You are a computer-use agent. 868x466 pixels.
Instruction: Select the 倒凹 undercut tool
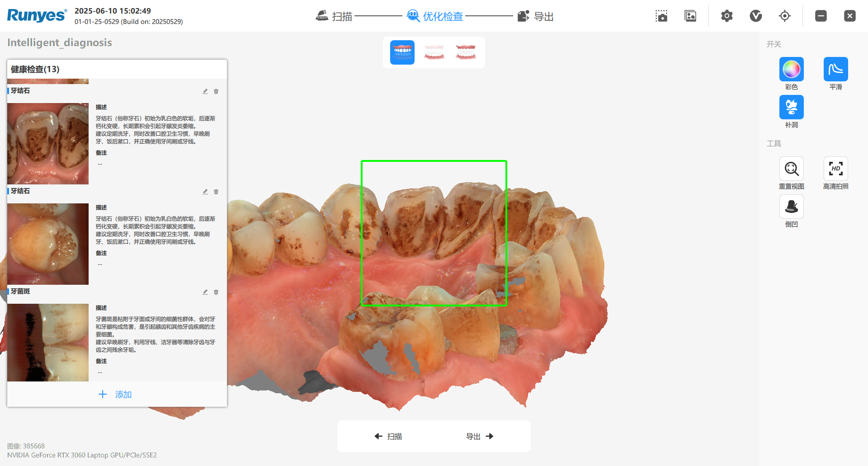791,207
